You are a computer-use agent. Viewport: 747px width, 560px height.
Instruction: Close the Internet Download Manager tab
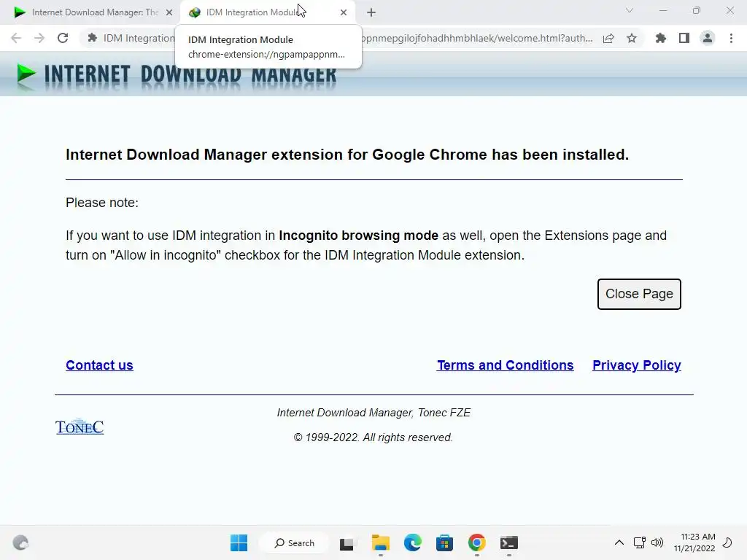(x=169, y=12)
